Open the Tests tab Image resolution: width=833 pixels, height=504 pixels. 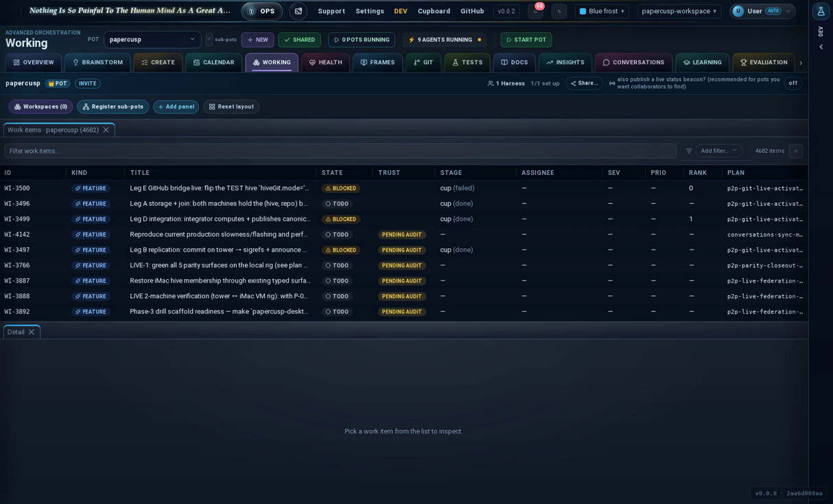(467, 62)
